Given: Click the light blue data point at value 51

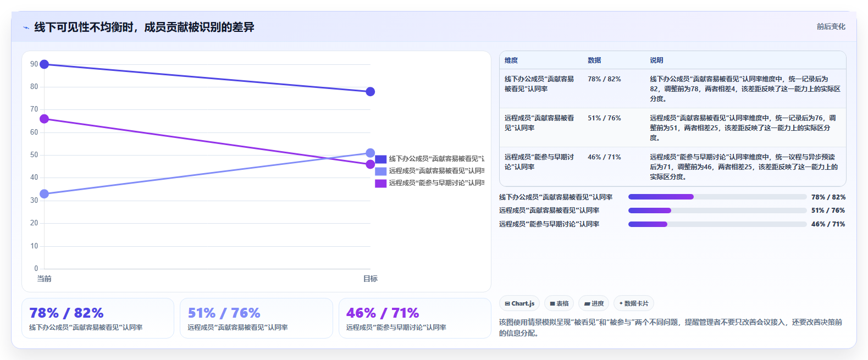Looking at the screenshot, I should pos(371,153).
